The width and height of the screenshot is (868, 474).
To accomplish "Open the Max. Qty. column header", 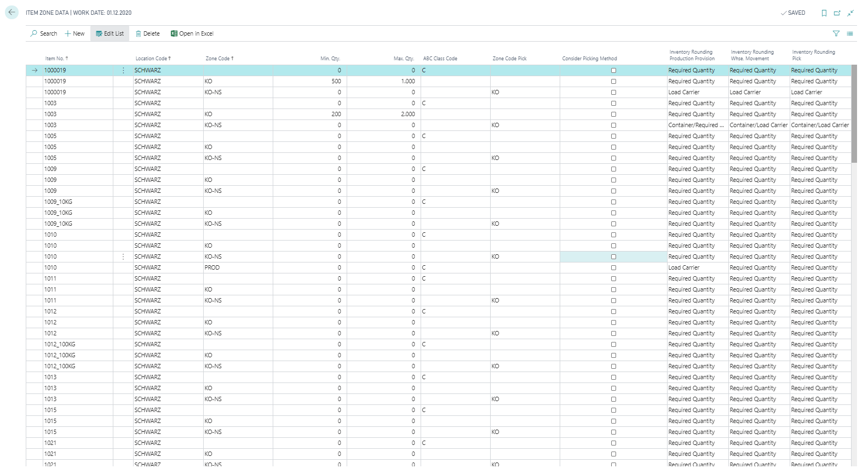I will point(404,58).
